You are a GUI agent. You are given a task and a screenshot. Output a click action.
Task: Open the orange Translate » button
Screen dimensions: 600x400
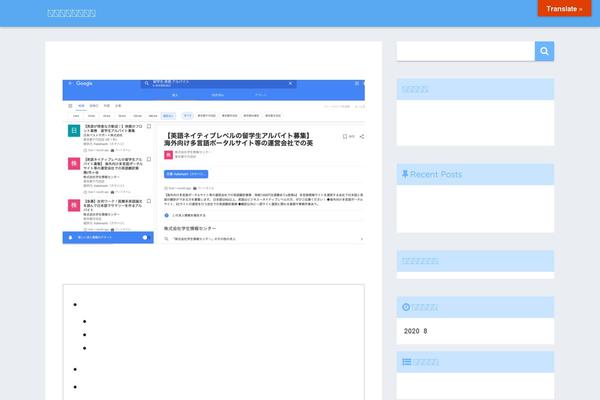pyautogui.click(x=564, y=8)
